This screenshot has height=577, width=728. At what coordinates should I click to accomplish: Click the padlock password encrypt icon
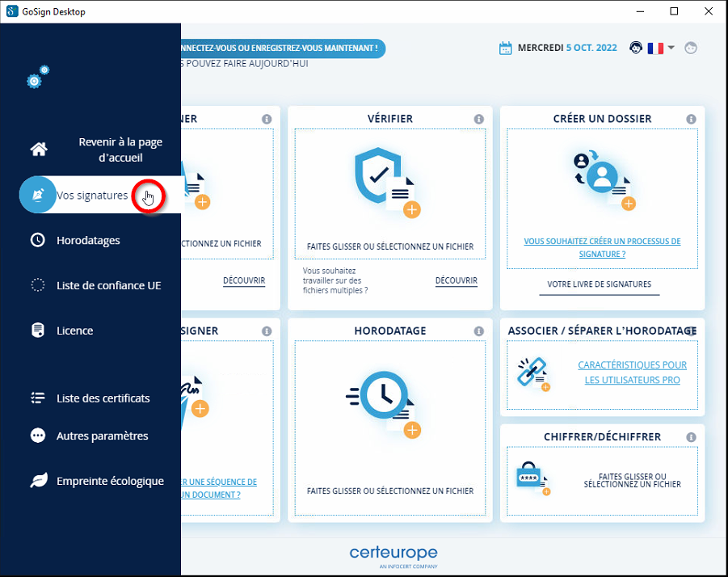coord(533,478)
